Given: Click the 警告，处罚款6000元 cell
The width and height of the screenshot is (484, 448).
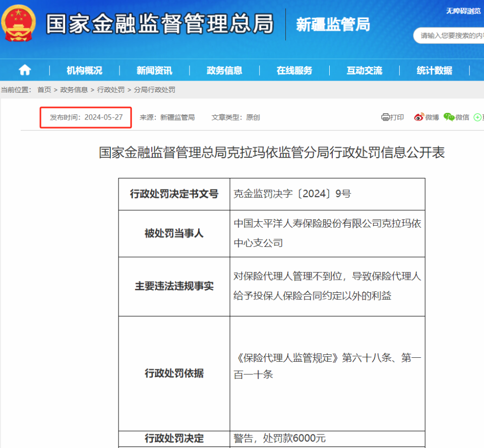Looking at the screenshot, I should [x=328, y=438].
